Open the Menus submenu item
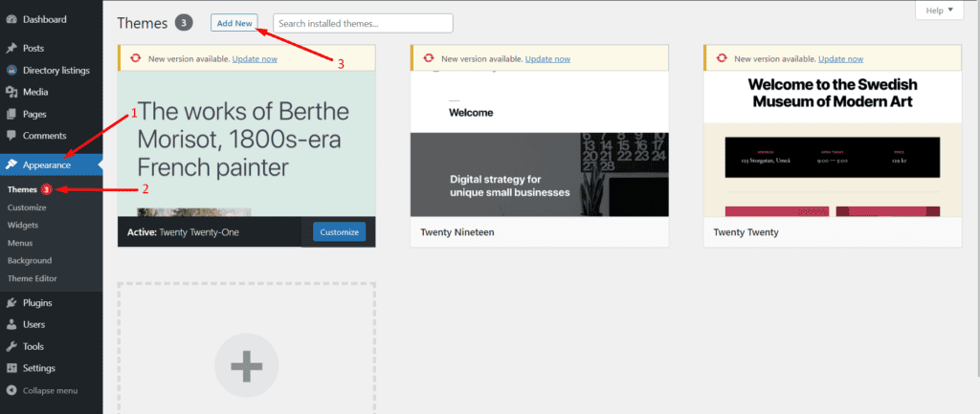This screenshot has width=980, height=414. coord(20,243)
